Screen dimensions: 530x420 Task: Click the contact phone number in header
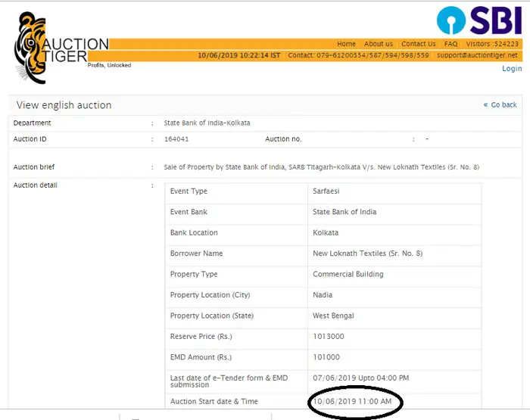click(x=358, y=55)
